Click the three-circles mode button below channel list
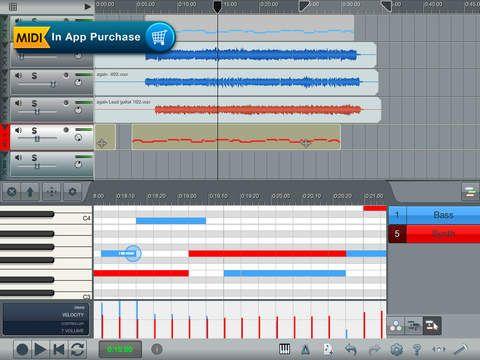480x360 pixels. click(396, 325)
